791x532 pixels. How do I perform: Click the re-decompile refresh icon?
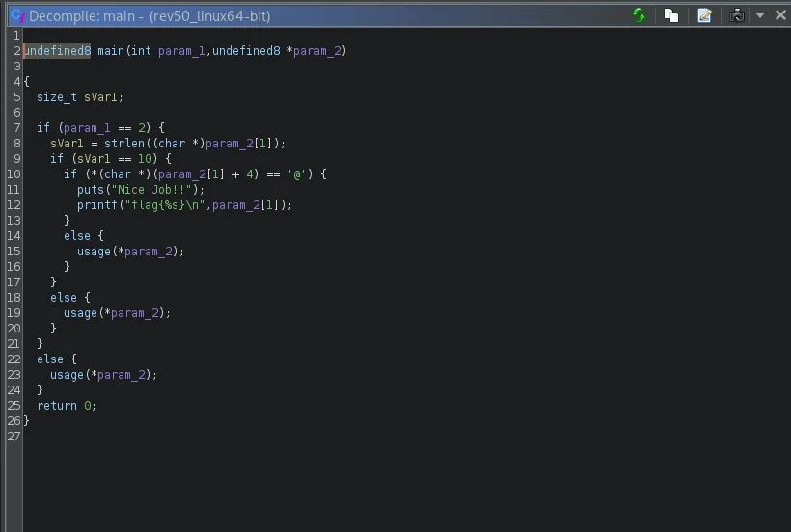[x=639, y=15]
